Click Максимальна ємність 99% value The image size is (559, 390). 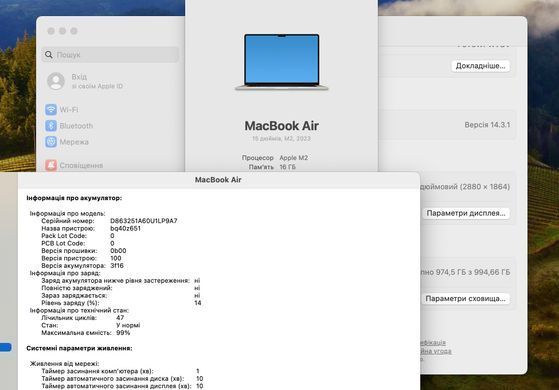(x=123, y=333)
